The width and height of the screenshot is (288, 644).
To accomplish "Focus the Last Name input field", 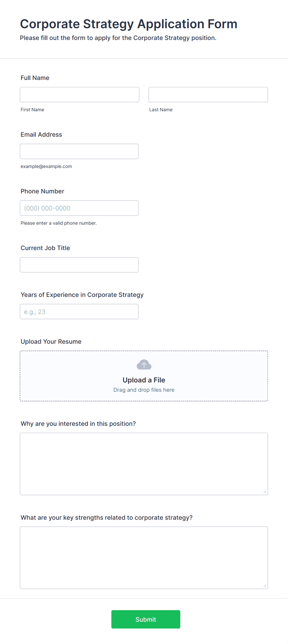I will [208, 95].
